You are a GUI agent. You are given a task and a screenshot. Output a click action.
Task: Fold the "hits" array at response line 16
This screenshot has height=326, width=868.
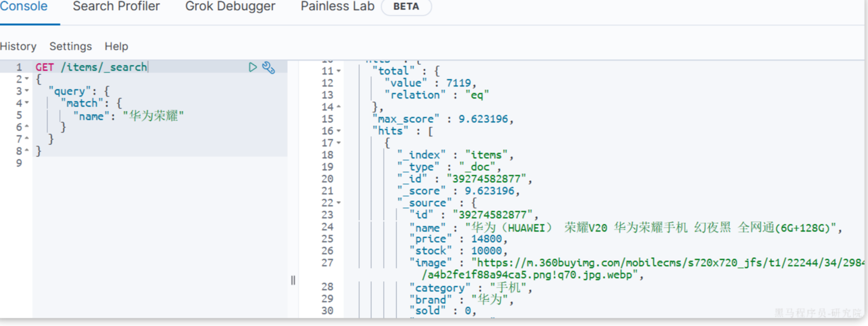pyautogui.click(x=338, y=131)
